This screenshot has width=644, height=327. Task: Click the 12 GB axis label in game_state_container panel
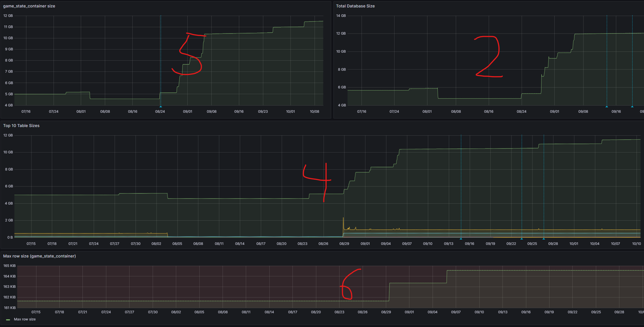tap(8, 16)
